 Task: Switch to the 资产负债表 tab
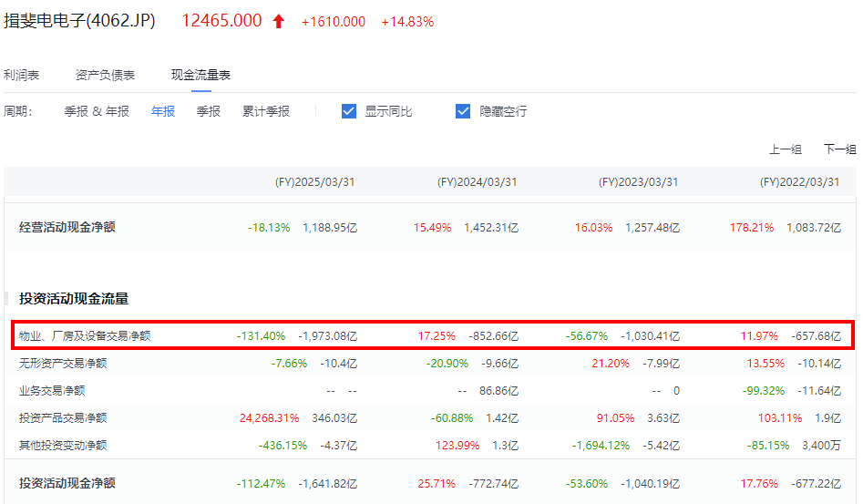point(105,75)
